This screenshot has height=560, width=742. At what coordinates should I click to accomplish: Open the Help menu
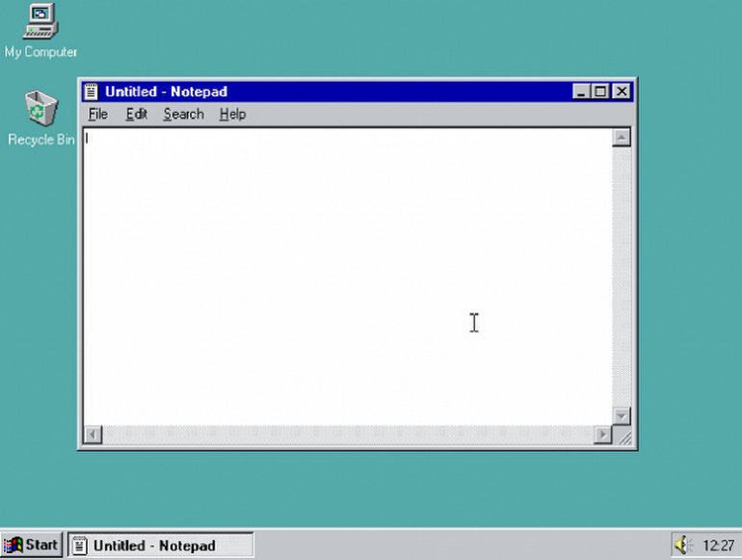point(232,114)
